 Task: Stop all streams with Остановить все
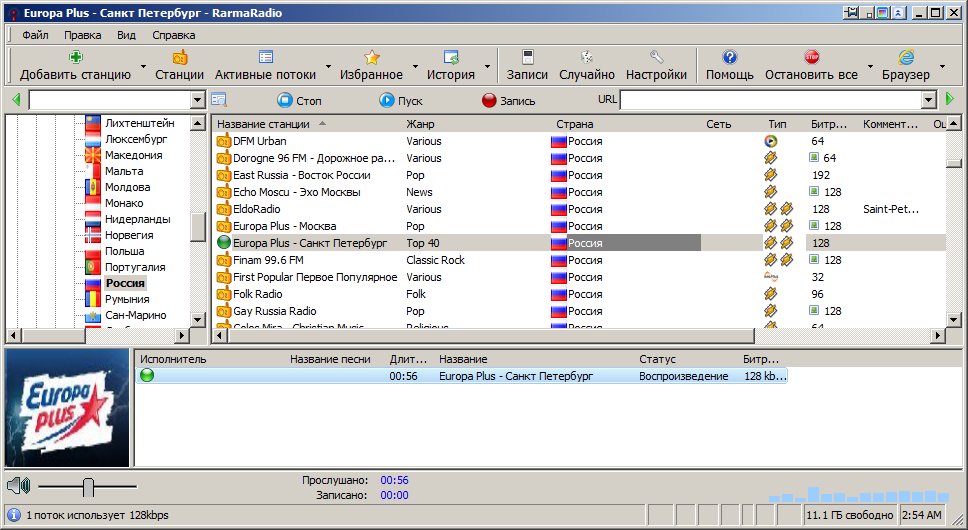click(x=811, y=66)
